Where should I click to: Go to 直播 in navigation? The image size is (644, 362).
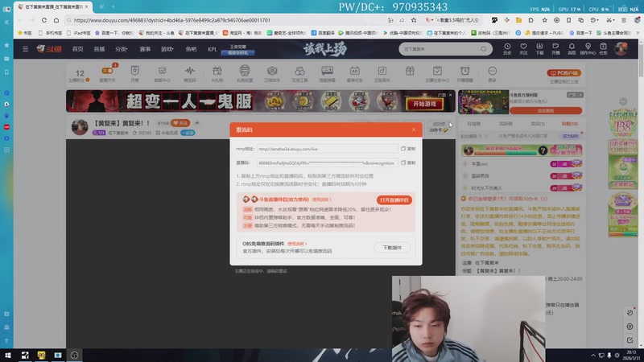99,49
